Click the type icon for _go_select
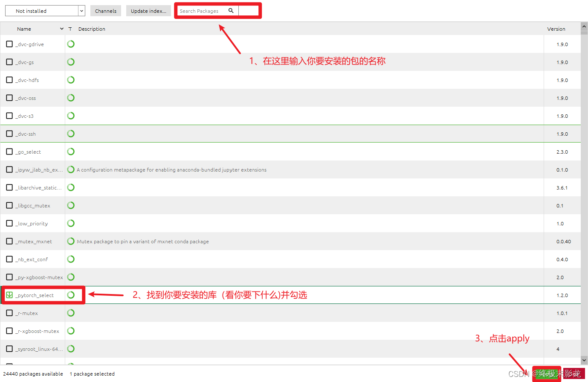588x382 pixels. point(71,152)
